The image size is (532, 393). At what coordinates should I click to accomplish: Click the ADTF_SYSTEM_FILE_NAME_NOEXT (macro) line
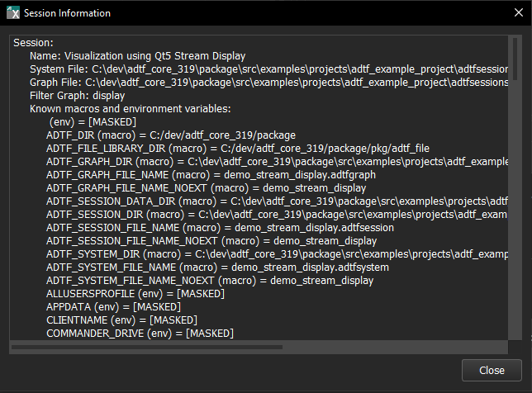[210, 281]
